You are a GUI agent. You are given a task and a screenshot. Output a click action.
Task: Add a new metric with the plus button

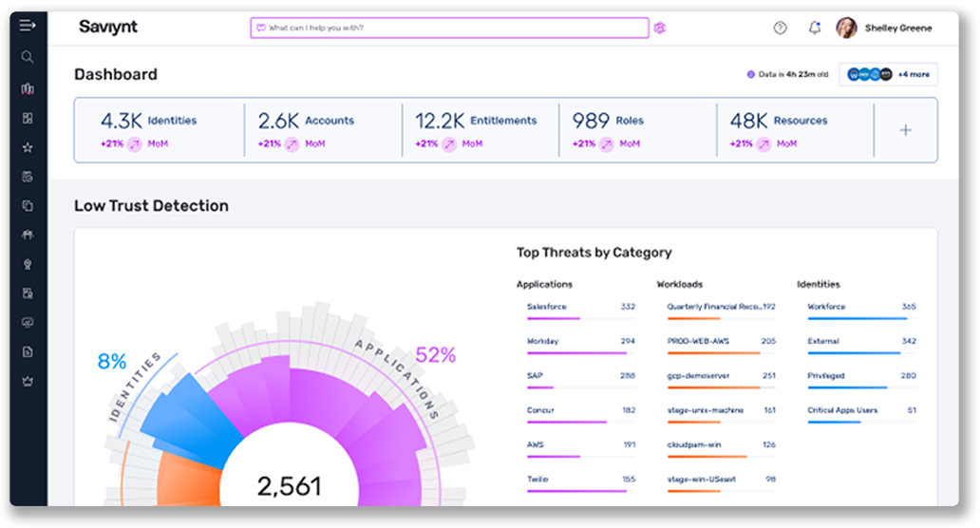click(x=905, y=131)
